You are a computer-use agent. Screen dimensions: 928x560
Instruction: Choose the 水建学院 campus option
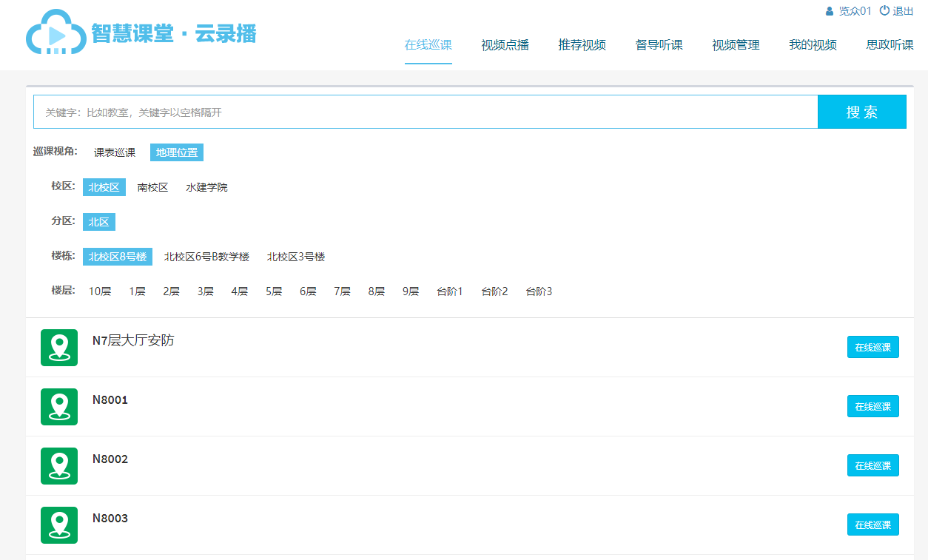[206, 187]
